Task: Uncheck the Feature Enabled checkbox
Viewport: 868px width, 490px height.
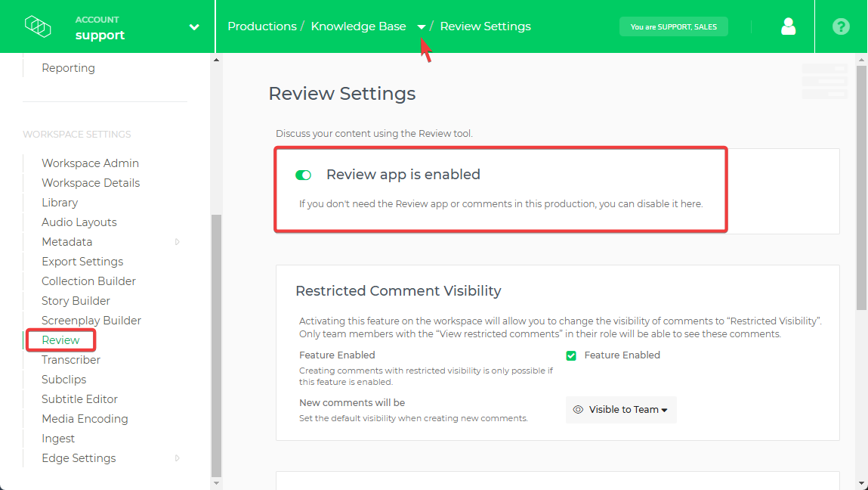Action: tap(571, 356)
